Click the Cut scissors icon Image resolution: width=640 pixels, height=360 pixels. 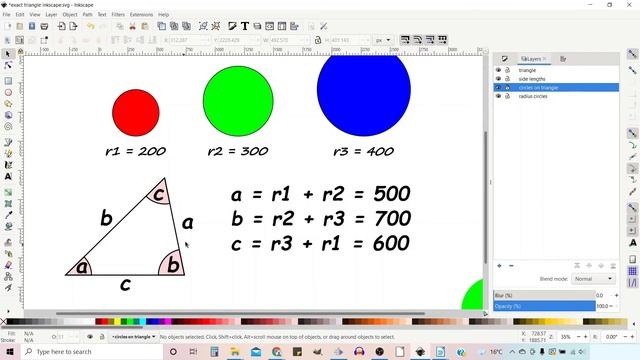pos(132,27)
